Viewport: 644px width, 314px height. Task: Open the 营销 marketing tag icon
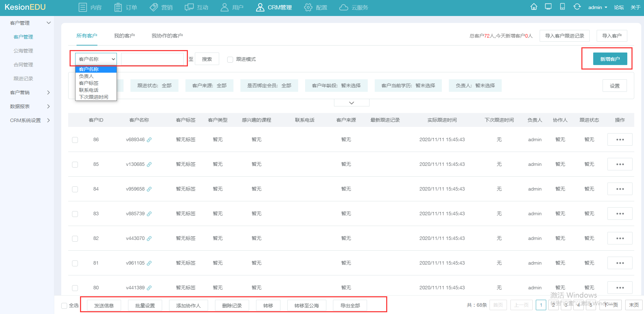[x=154, y=7]
